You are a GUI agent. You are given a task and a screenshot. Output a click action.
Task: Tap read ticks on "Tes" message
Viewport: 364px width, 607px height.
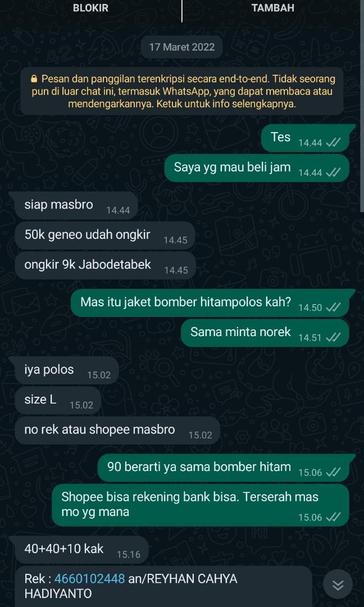[x=333, y=143]
